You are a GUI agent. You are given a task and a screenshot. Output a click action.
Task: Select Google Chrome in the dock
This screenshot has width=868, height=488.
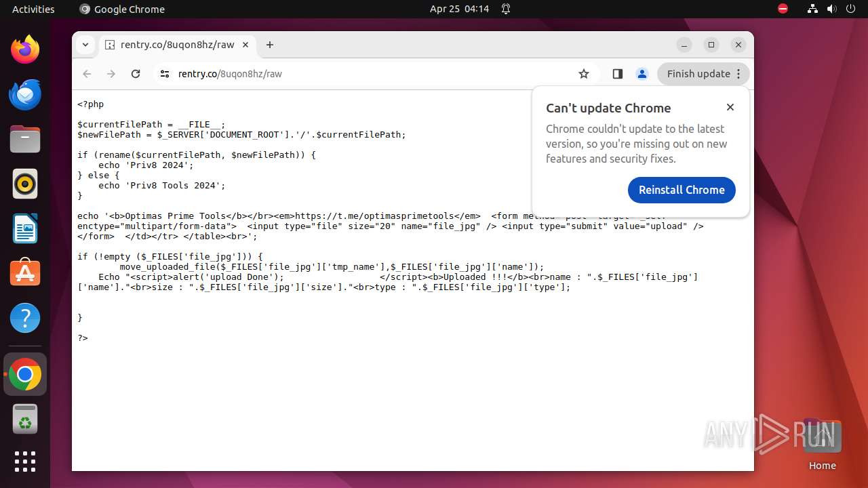(x=25, y=374)
